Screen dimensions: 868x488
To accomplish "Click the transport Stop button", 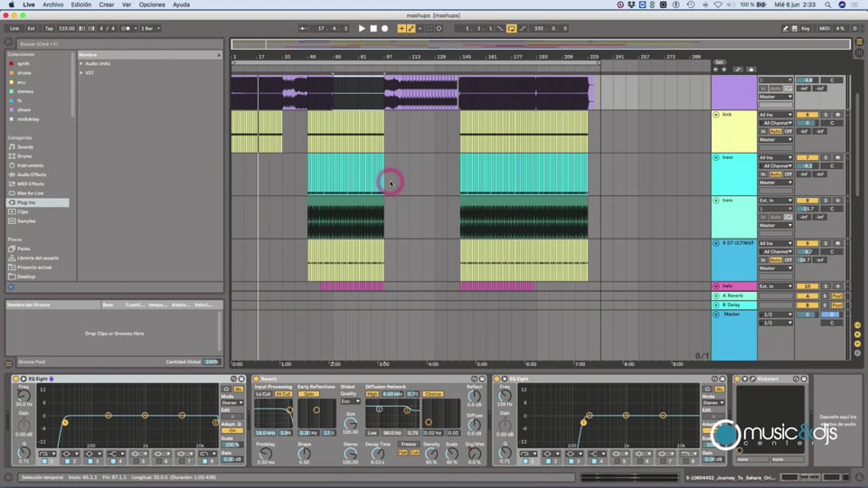I will point(373,28).
